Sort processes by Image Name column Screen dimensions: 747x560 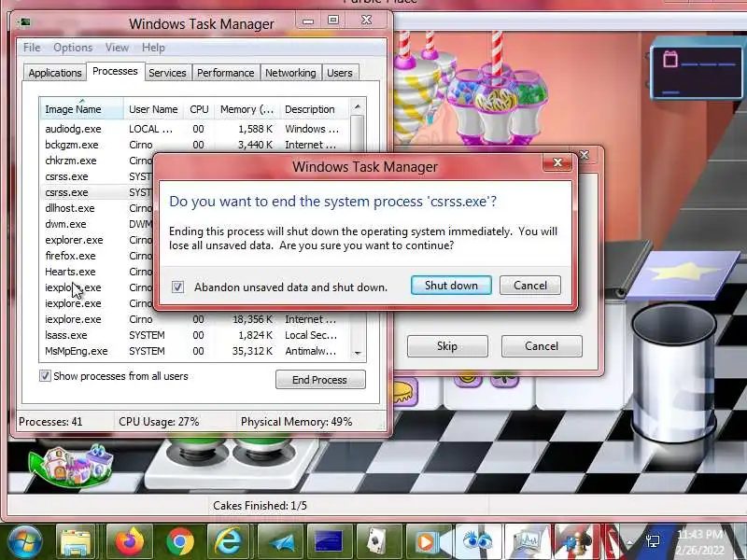tap(81, 109)
